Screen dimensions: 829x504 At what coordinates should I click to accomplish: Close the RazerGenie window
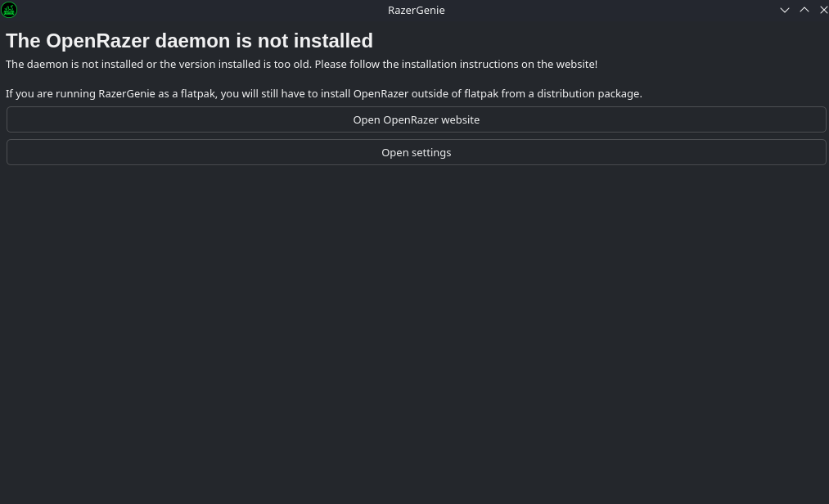coord(823,10)
